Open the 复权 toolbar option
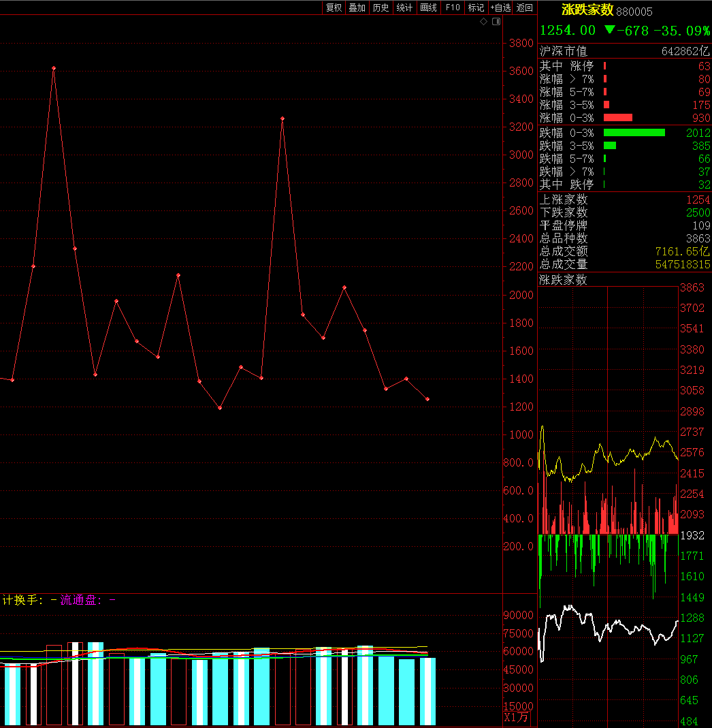This screenshot has width=712, height=728. (x=334, y=7)
